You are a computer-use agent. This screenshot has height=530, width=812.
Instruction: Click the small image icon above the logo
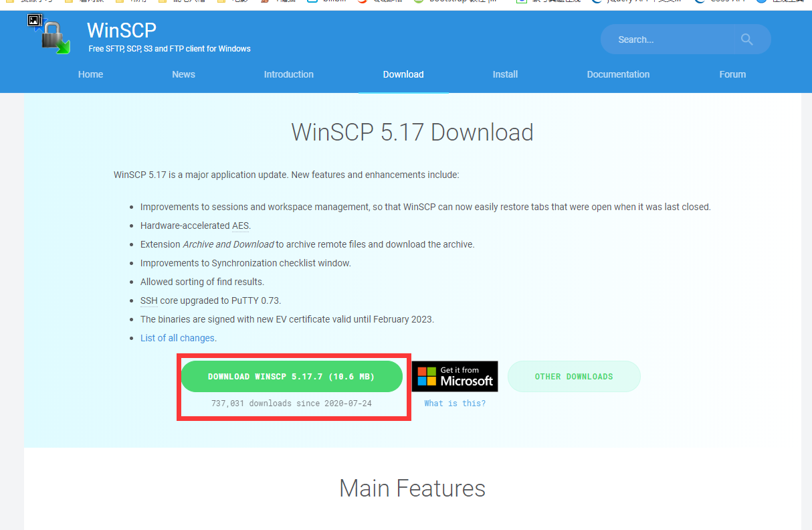click(x=35, y=21)
